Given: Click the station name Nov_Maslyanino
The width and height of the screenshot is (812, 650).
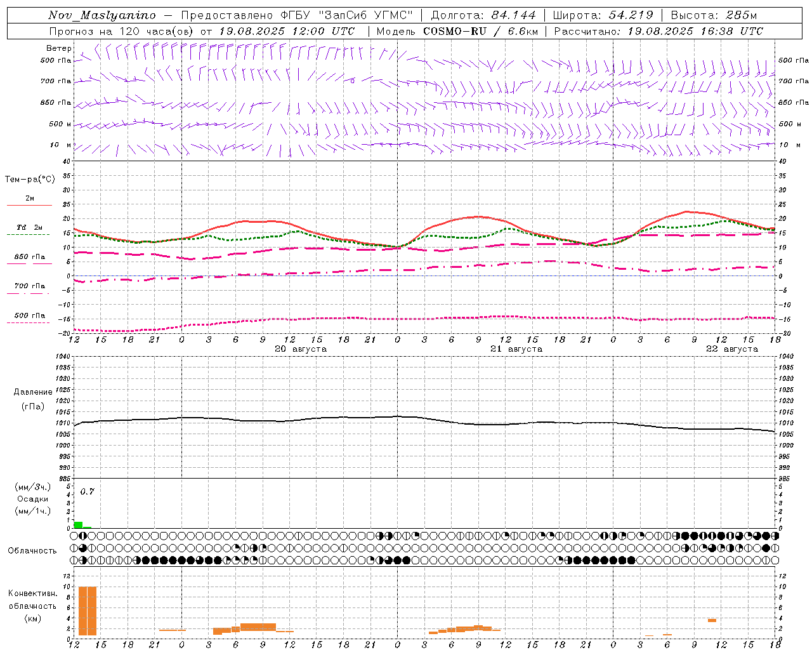Looking at the screenshot, I should pyautogui.click(x=101, y=15).
